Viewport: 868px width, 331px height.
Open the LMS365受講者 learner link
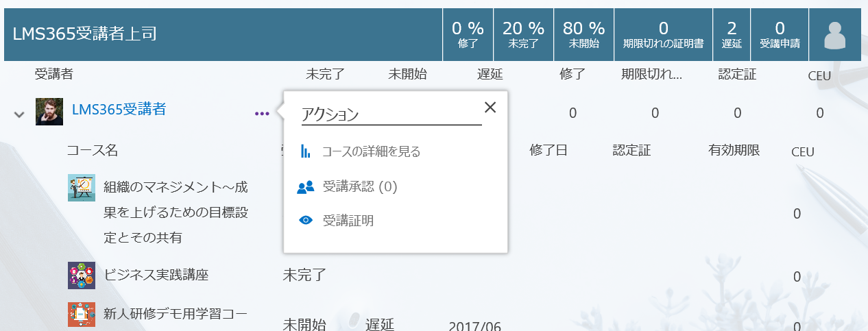119,108
